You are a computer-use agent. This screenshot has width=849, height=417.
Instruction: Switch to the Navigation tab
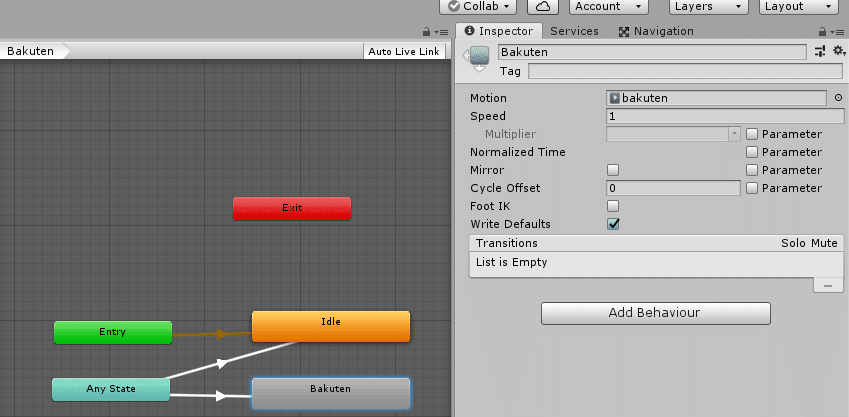pyautogui.click(x=656, y=31)
